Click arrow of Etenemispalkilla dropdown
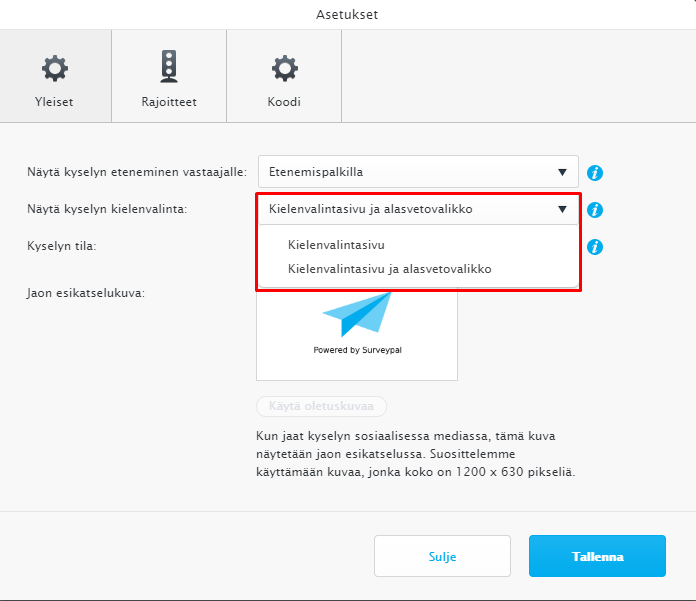Screen dimensions: 696x601 pyautogui.click(x=562, y=172)
